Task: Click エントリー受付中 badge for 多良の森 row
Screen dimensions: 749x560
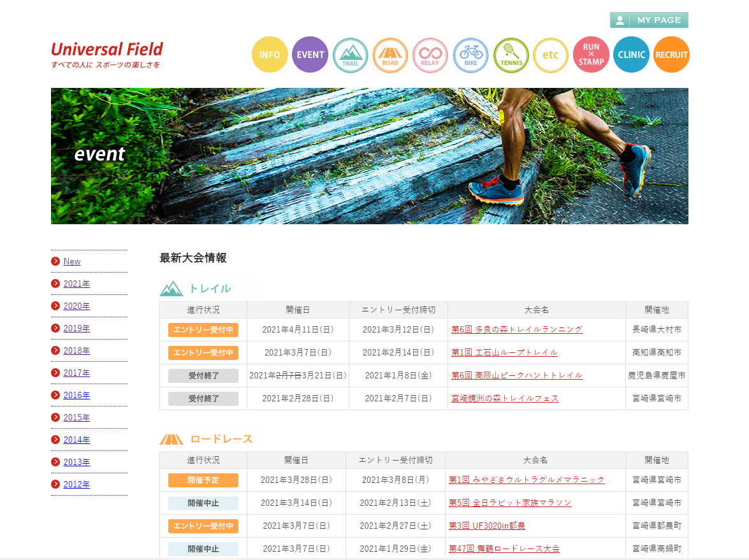Action: (203, 330)
